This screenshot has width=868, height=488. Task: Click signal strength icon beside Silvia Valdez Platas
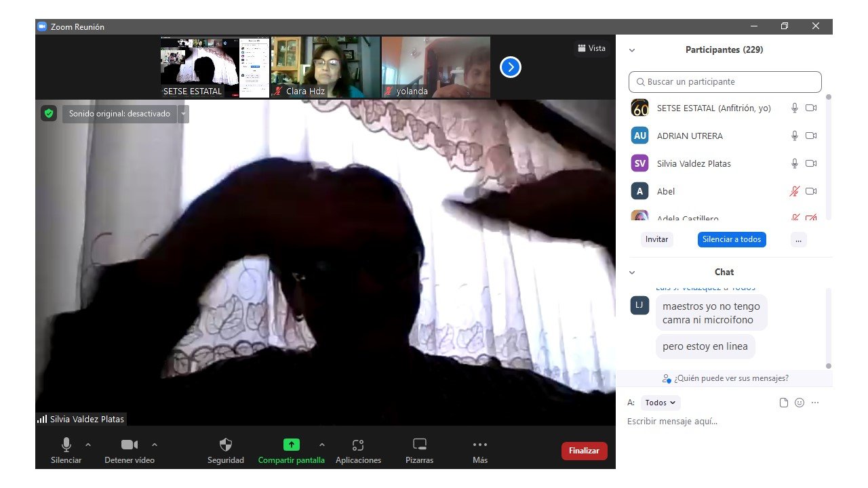tap(42, 420)
